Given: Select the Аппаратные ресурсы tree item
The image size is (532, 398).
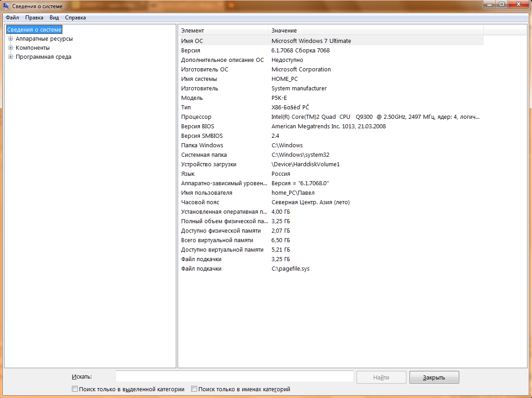Looking at the screenshot, I should [44, 39].
